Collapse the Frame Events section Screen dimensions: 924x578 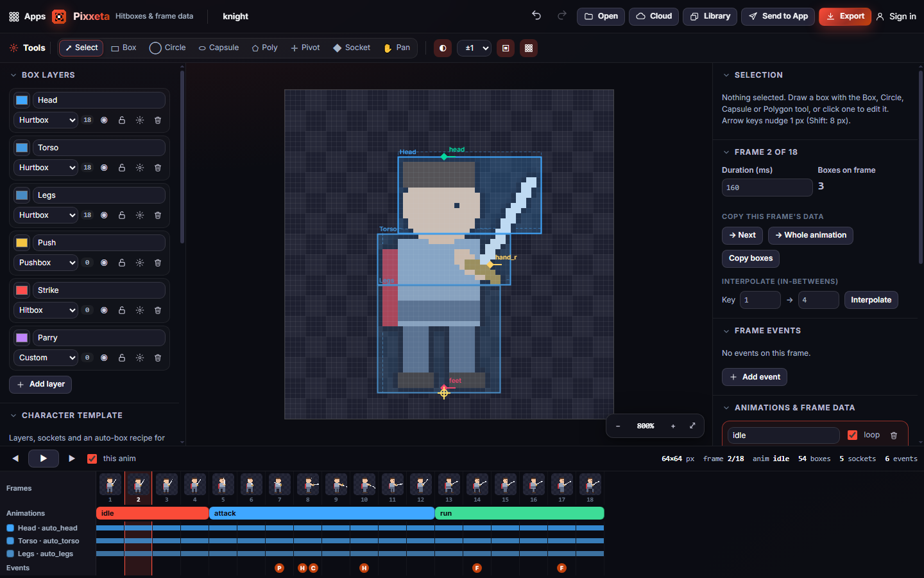726,331
